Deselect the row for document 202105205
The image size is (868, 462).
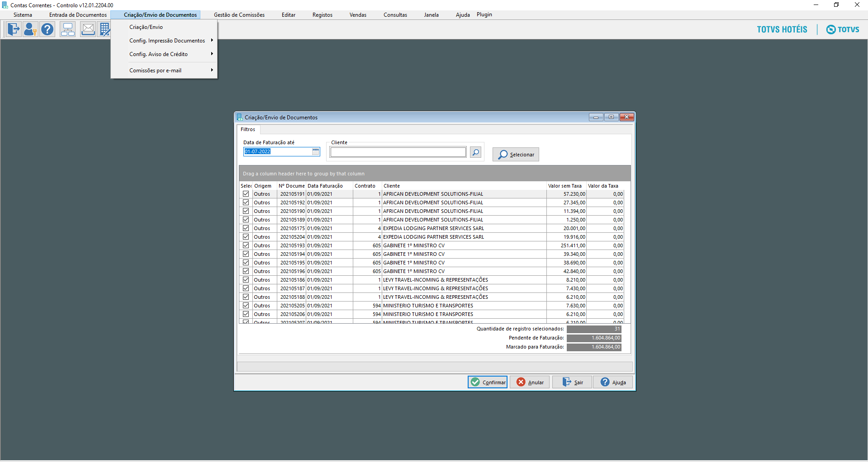coord(246,306)
